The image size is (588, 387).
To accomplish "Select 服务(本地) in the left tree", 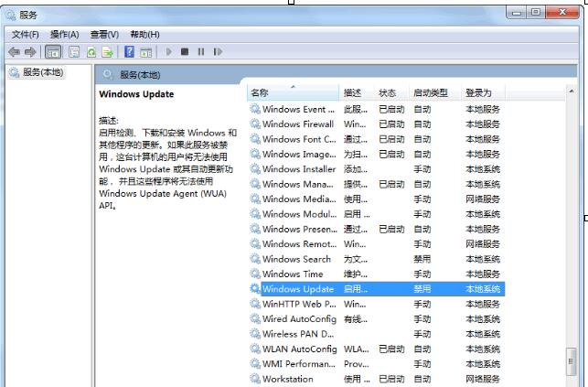I will (42, 72).
